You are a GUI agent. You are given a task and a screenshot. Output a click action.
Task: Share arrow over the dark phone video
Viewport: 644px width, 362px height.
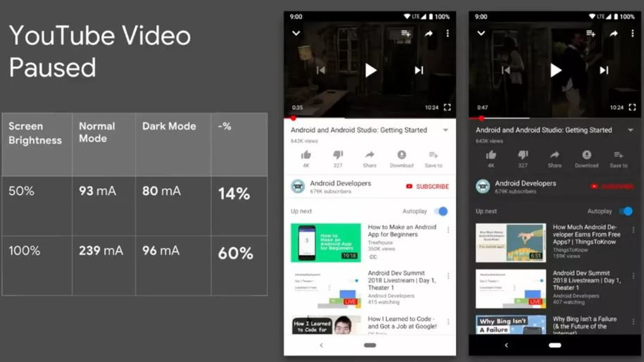[613, 33]
